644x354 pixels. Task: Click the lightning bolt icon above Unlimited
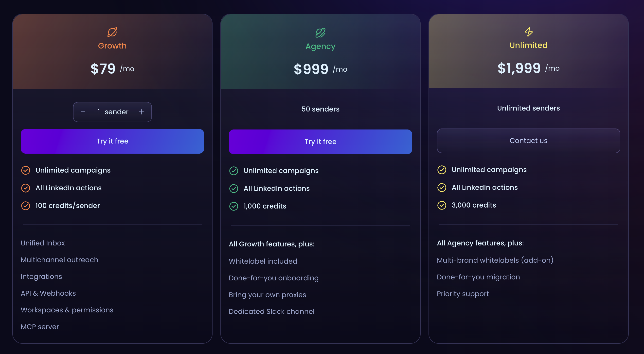[528, 32]
